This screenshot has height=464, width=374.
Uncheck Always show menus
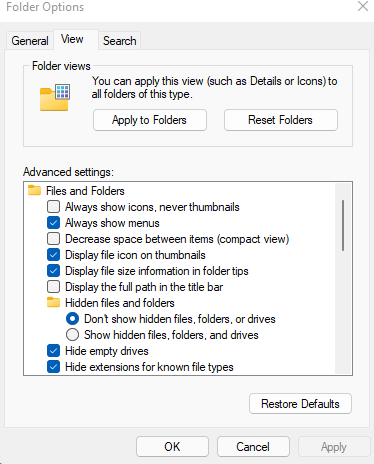[x=53, y=223]
